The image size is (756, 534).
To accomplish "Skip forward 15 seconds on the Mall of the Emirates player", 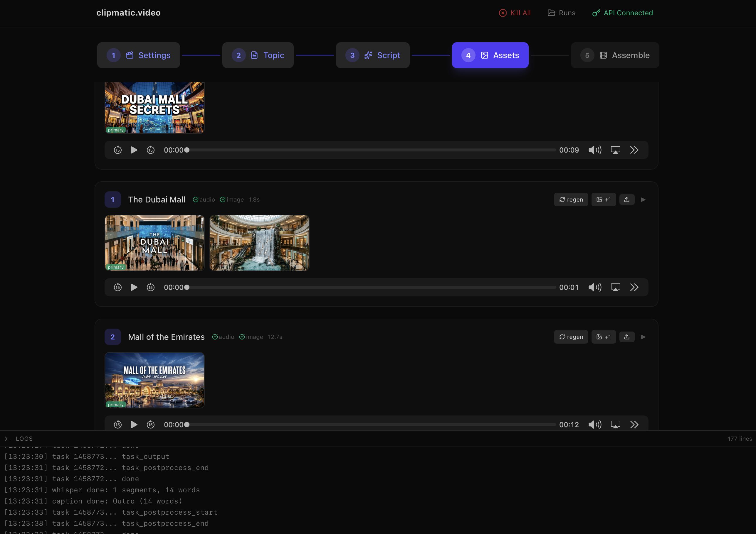I will tap(151, 425).
